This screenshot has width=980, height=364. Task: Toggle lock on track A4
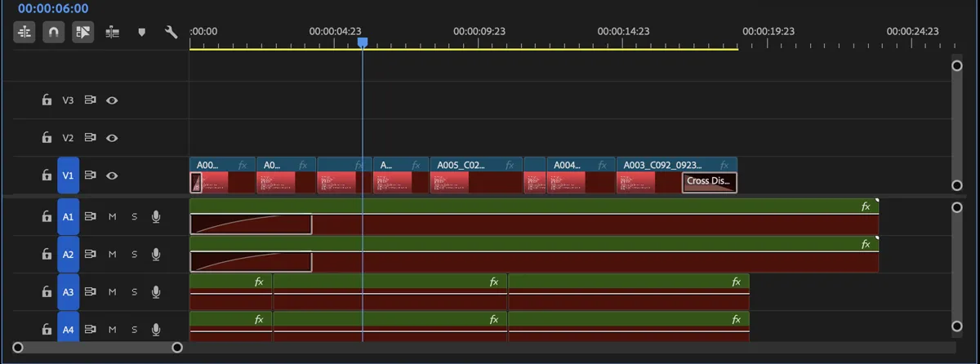coord(47,330)
